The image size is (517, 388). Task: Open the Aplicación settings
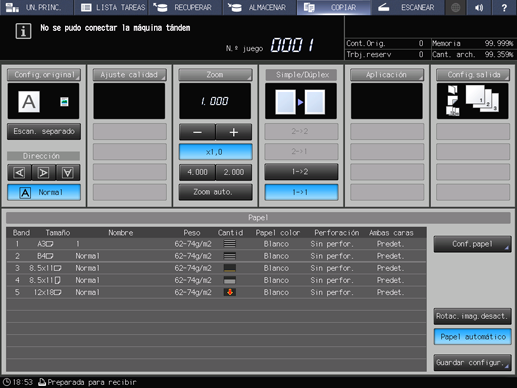pos(387,75)
